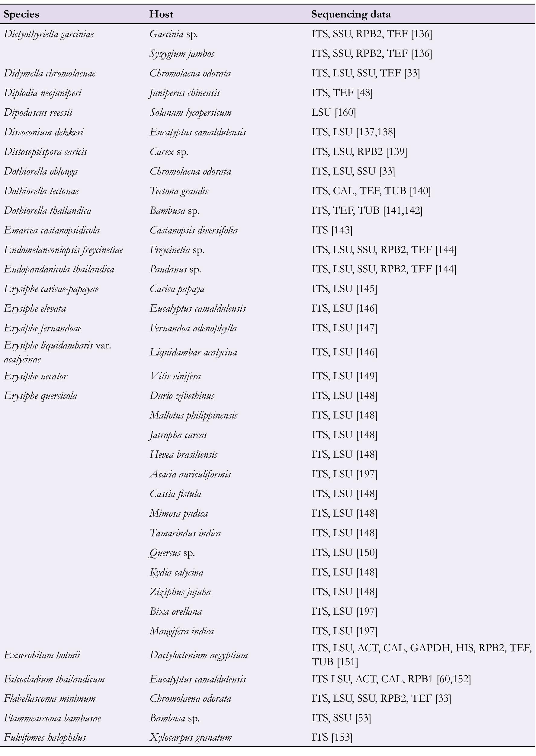Click citation [160] beside LSU

click(345, 113)
